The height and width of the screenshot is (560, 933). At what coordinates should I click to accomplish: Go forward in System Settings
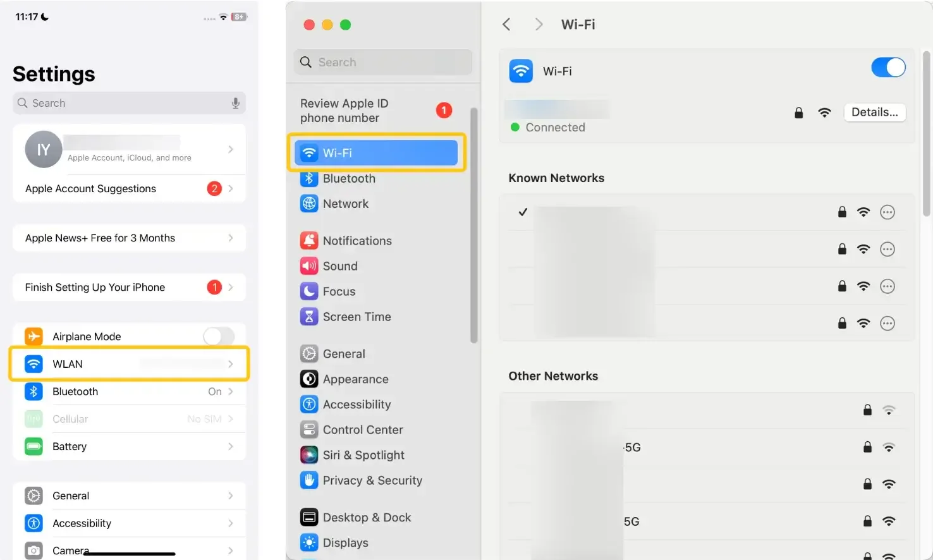539,25
